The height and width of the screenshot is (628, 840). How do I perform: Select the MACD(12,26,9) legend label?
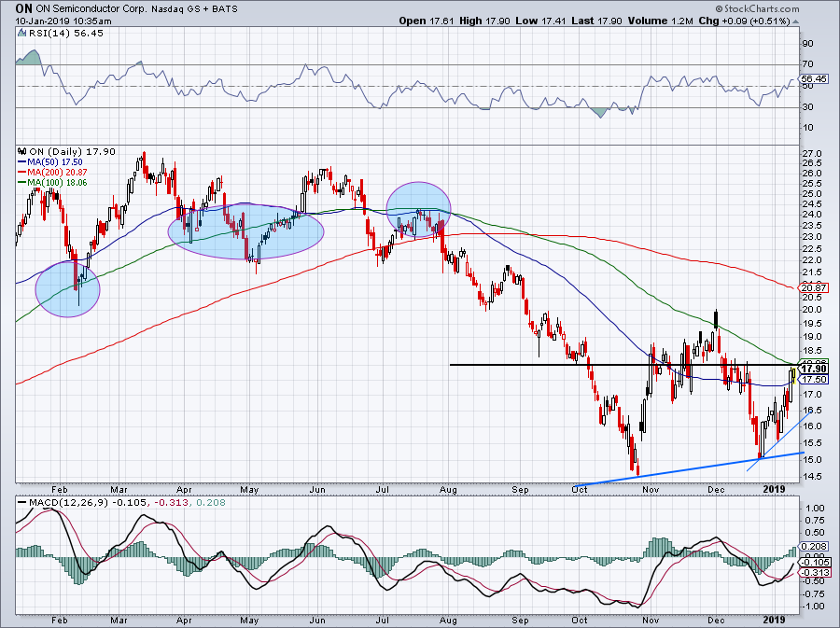click(x=68, y=503)
